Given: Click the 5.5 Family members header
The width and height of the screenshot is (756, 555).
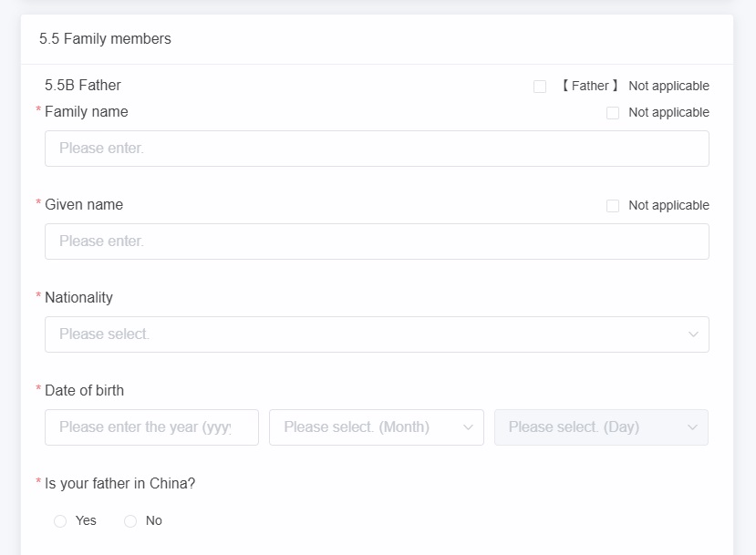Looking at the screenshot, I should 105,38.
